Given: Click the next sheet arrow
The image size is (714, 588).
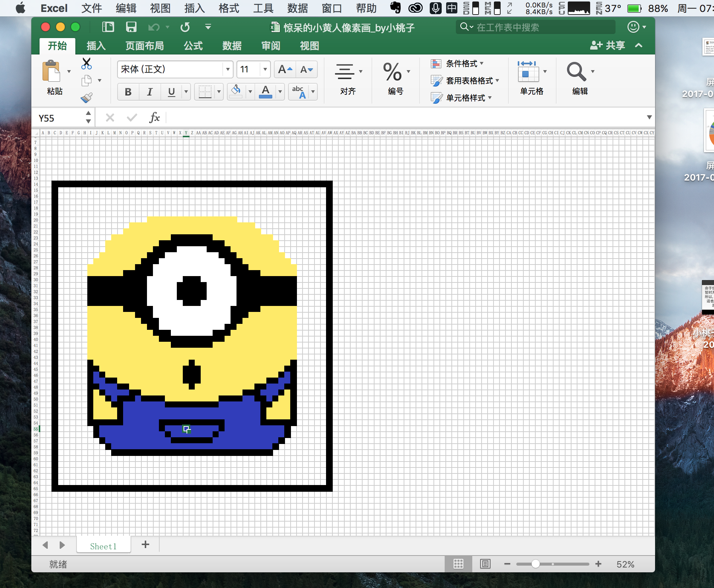Looking at the screenshot, I should (x=62, y=545).
